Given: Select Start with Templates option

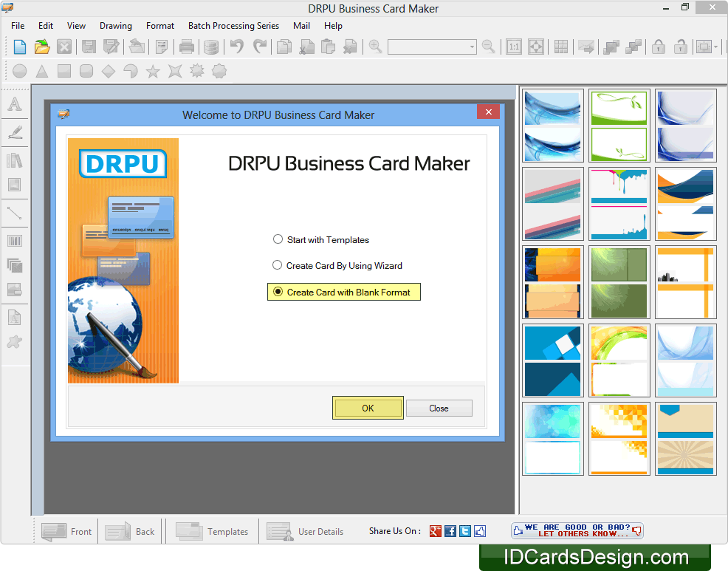Looking at the screenshot, I should tap(321, 240).
